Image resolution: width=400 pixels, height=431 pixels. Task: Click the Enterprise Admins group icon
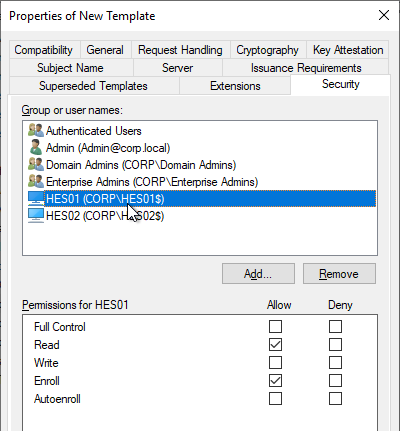[36, 181]
